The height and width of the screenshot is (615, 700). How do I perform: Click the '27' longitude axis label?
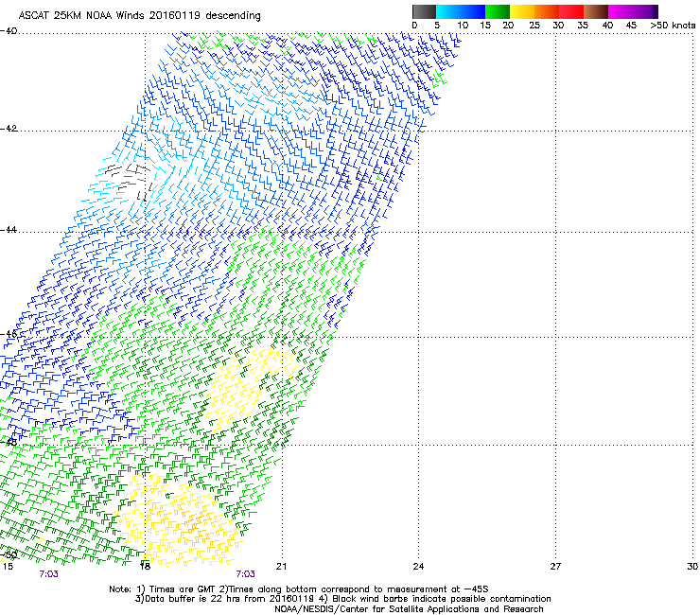click(x=555, y=567)
